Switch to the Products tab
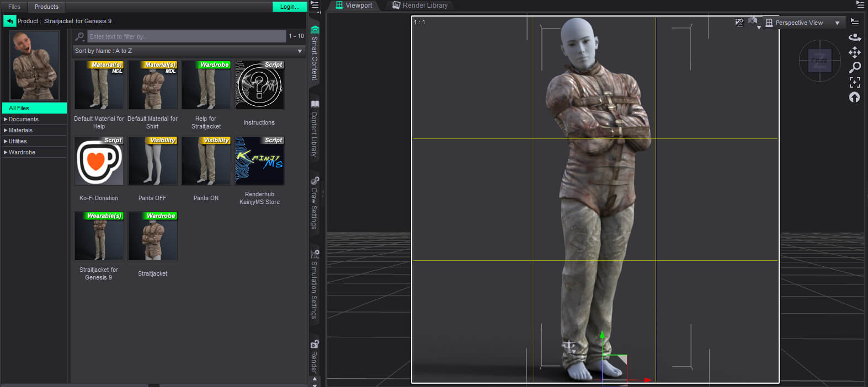This screenshot has height=387, width=868. click(46, 7)
